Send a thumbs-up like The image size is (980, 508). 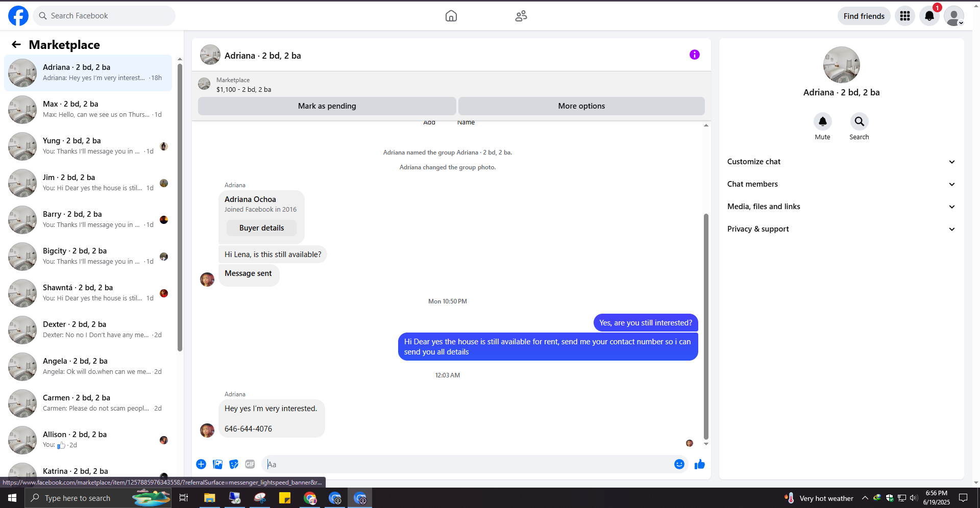click(x=700, y=464)
